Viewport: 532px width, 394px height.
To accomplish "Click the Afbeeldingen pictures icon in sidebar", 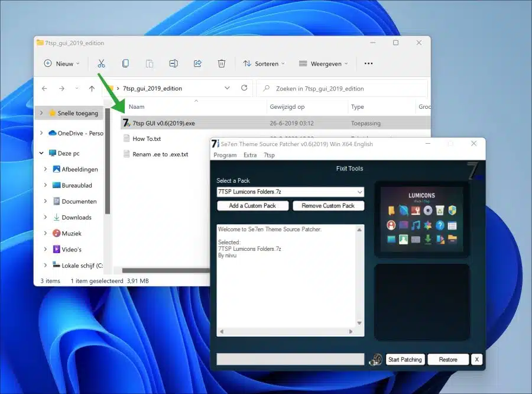I will (56, 169).
